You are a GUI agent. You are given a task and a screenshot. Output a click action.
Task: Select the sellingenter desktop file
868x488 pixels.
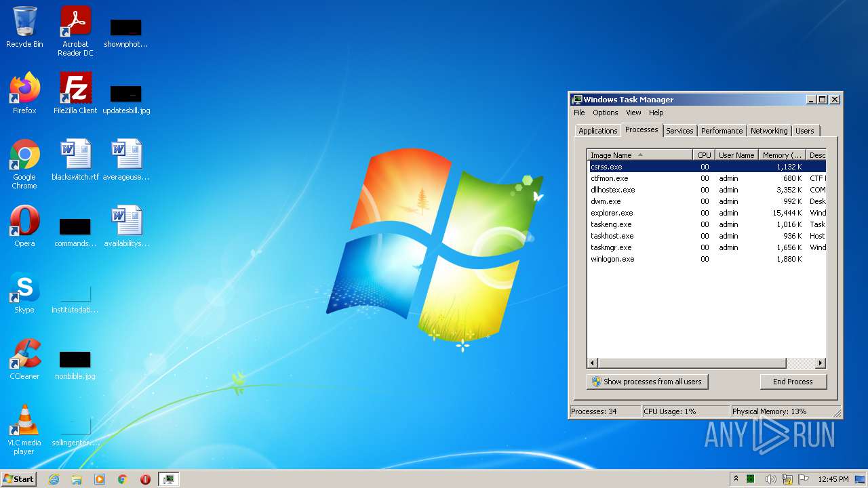75,431
